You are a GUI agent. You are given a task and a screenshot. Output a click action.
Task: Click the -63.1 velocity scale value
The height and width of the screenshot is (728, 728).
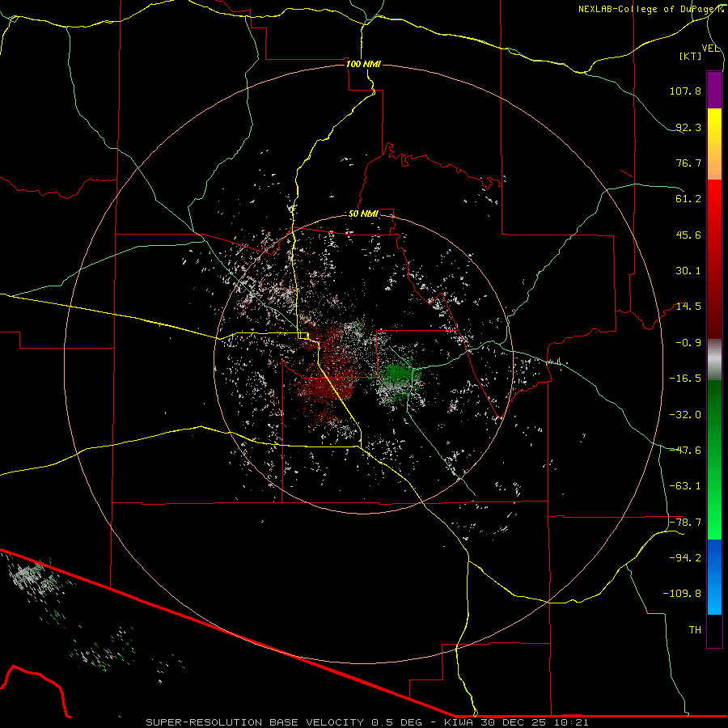click(685, 486)
